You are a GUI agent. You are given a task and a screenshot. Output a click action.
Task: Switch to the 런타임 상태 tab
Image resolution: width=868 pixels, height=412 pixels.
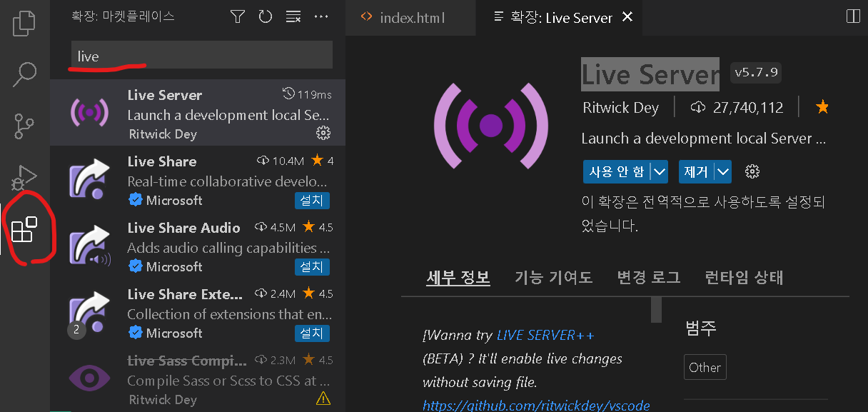[744, 277]
